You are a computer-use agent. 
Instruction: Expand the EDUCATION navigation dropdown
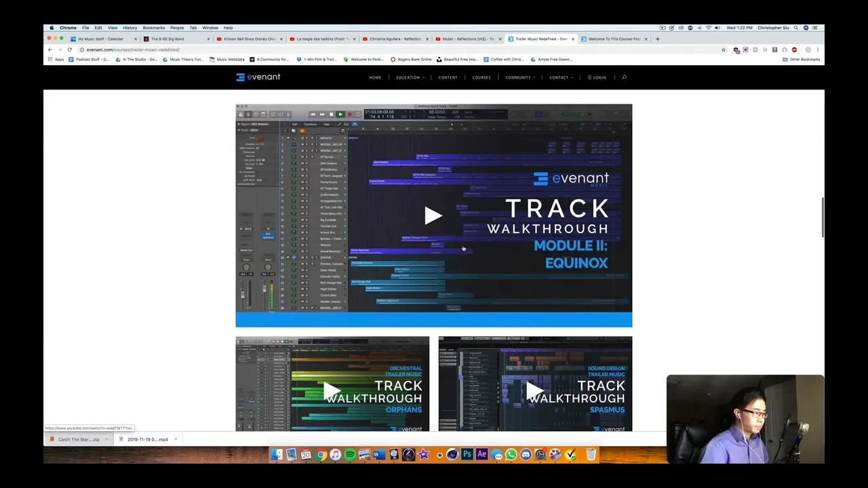point(410,77)
